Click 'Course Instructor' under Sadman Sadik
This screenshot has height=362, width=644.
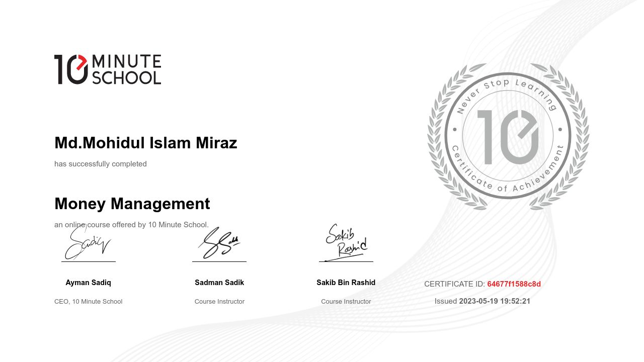click(219, 302)
